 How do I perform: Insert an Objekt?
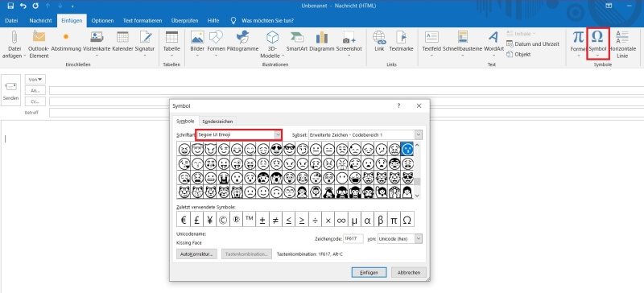click(518, 54)
